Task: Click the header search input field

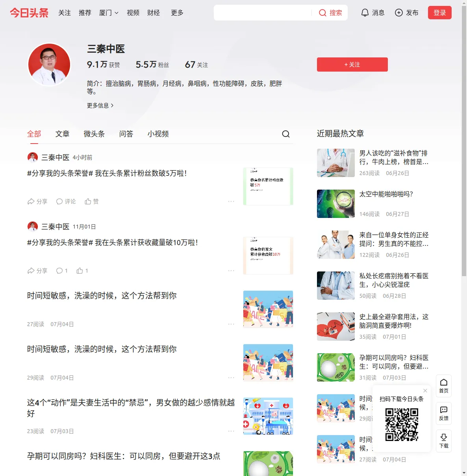Action: pos(263,13)
